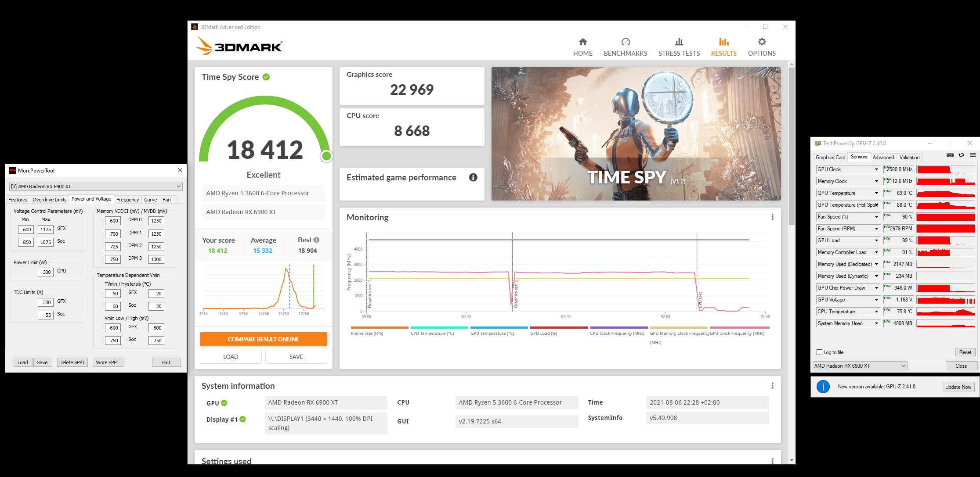This screenshot has height=477, width=980.
Task: Click the GPU-Z refresh icon
Action: click(x=961, y=155)
